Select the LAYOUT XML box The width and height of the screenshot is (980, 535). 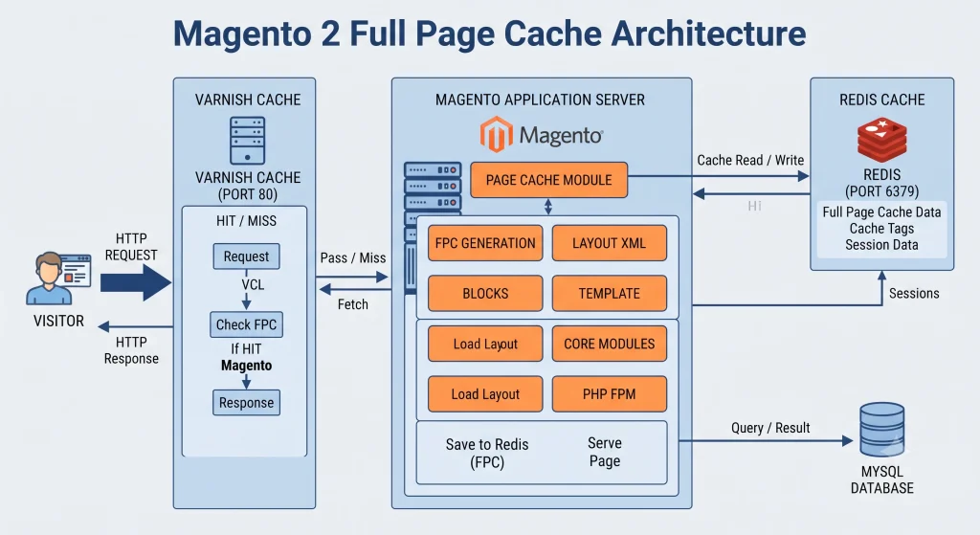tap(610, 243)
